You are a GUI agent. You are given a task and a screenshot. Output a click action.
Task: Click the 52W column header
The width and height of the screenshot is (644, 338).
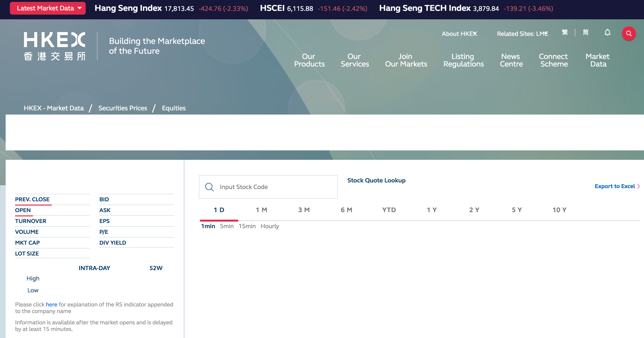pyautogui.click(x=156, y=268)
